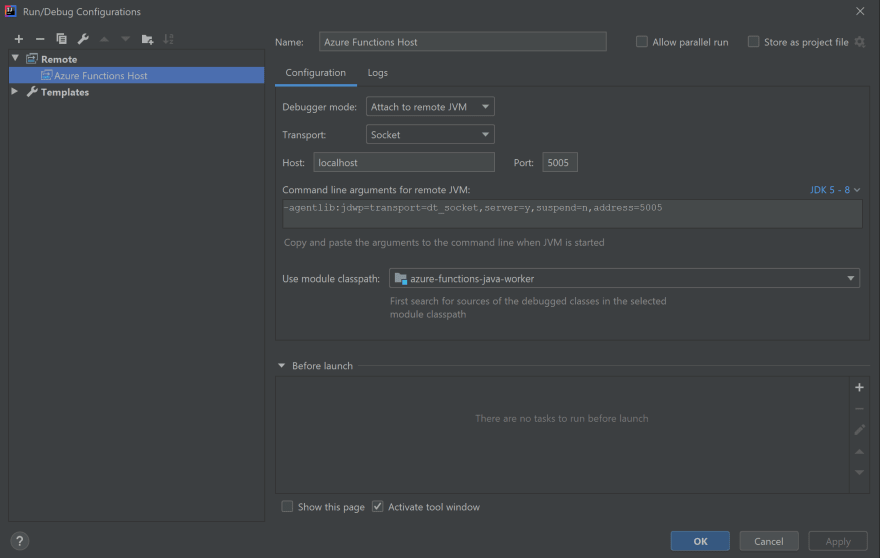Edit templates wrench icon in toolbar
Screen dimensions: 880x558
click(x=83, y=39)
